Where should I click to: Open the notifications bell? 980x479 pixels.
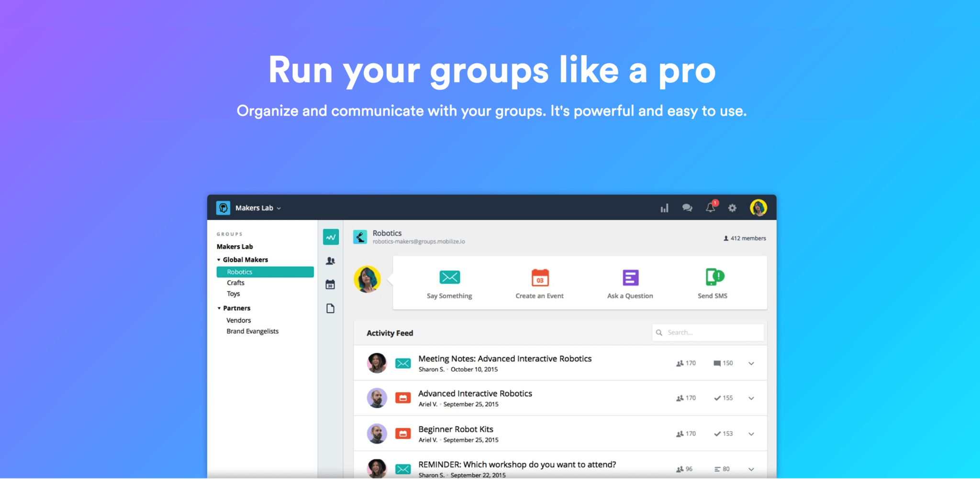tap(711, 207)
